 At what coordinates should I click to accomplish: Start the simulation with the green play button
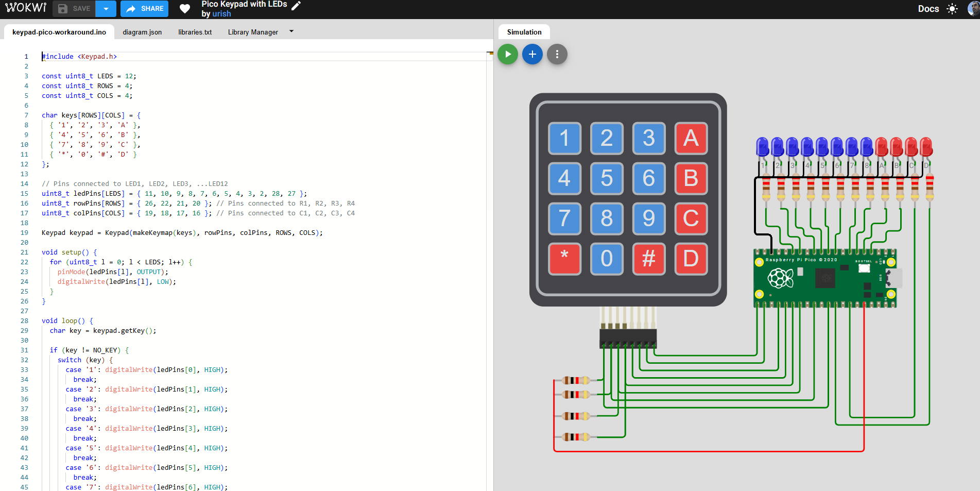[508, 54]
